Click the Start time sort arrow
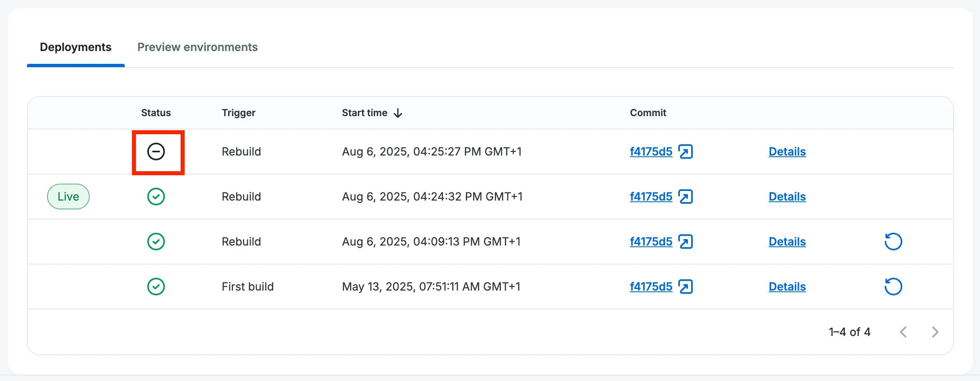 [x=398, y=113]
